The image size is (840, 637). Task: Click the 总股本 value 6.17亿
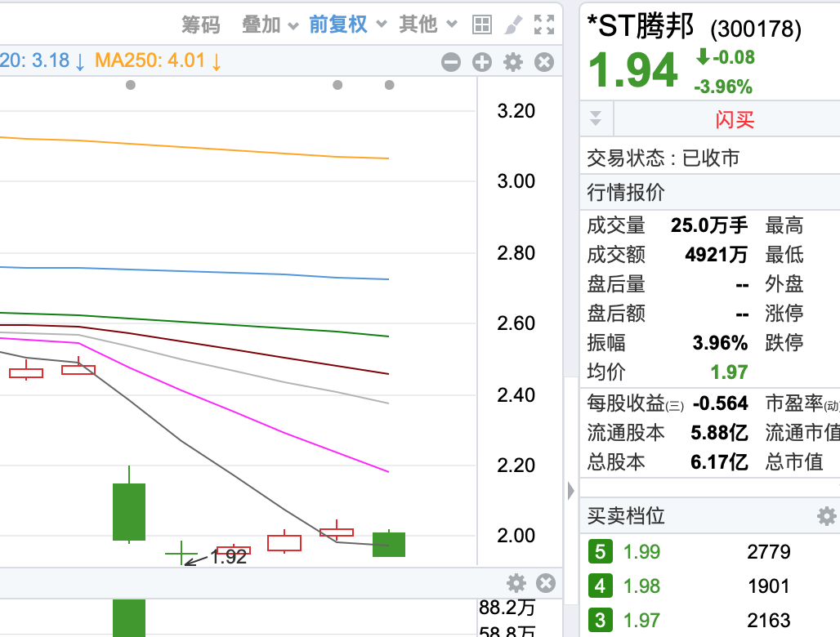[719, 461]
